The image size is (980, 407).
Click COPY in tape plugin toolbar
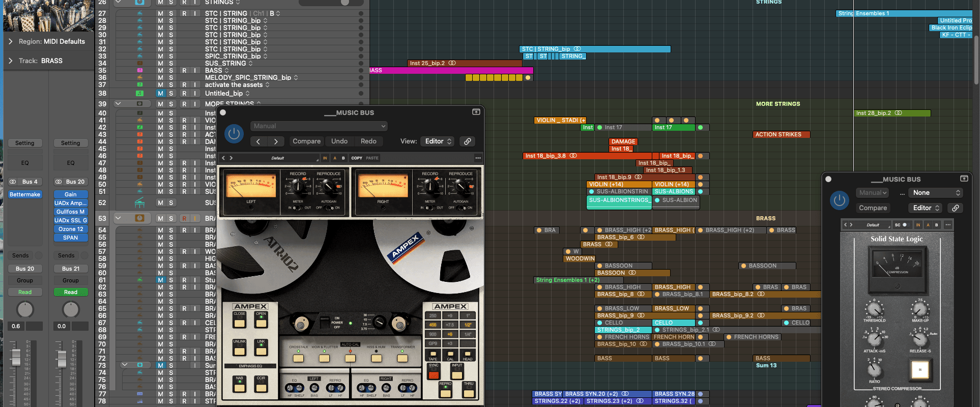(357, 158)
